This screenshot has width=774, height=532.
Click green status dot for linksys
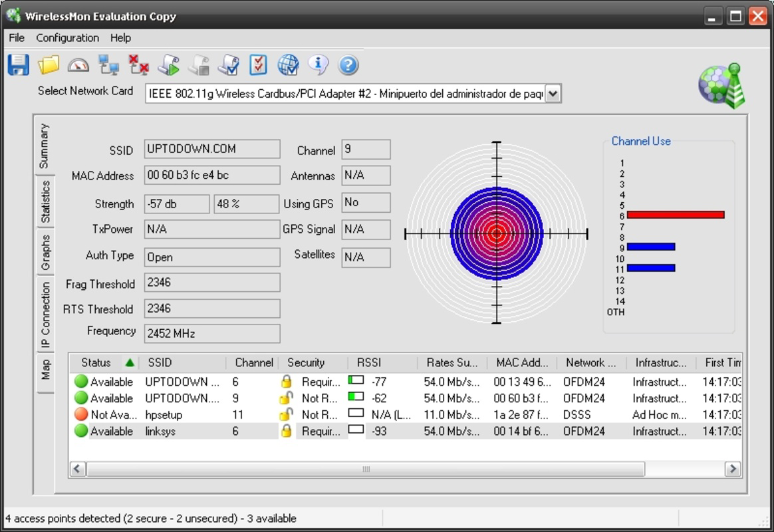tap(81, 431)
